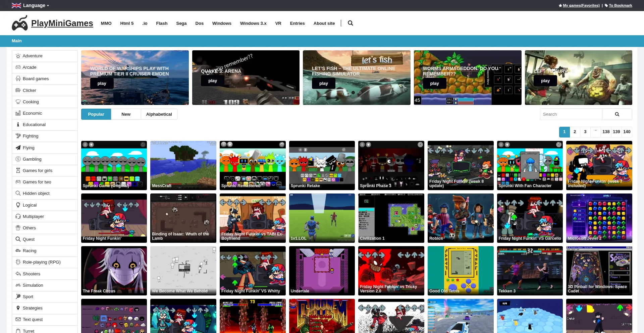Click the To Bookmark link
The image size is (644, 333).
point(620,5)
